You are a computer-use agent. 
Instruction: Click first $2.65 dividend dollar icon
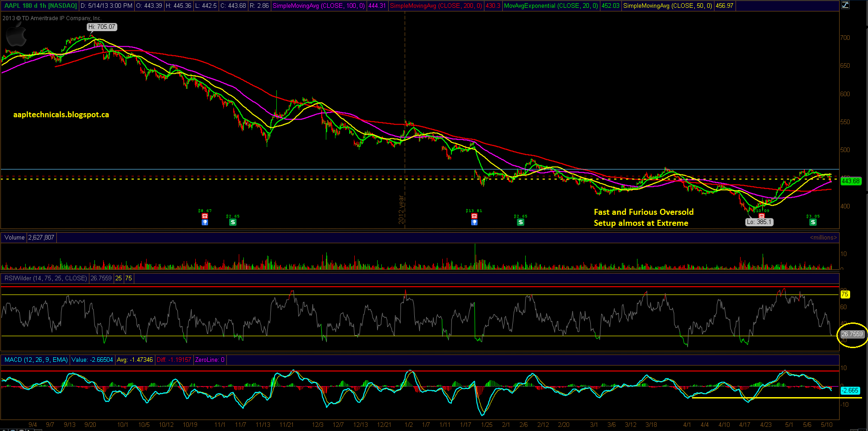[233, 222]
